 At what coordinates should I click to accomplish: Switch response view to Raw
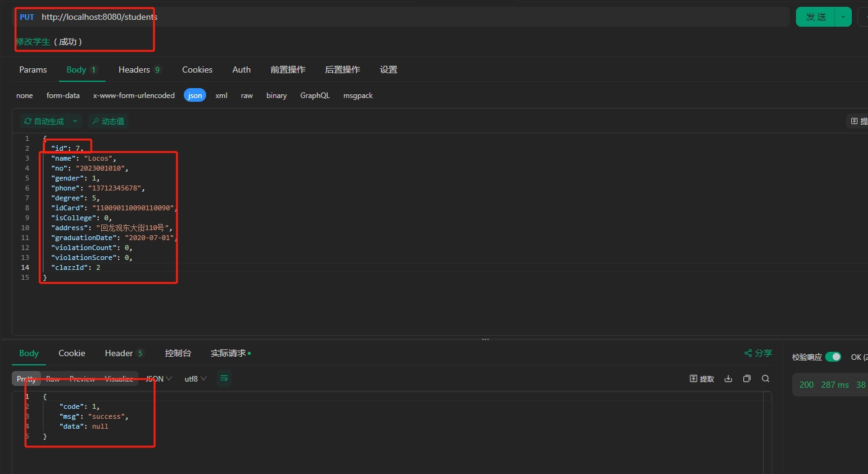53,378
